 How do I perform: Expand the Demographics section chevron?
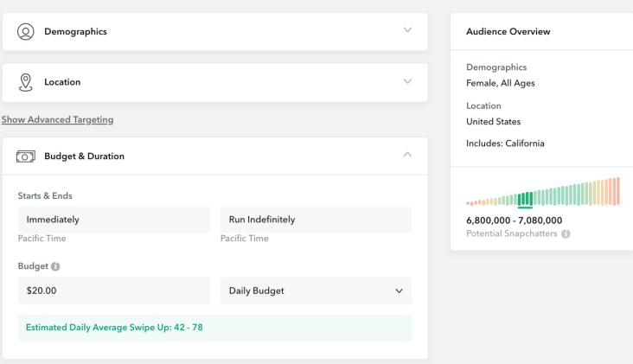point(408,31)
